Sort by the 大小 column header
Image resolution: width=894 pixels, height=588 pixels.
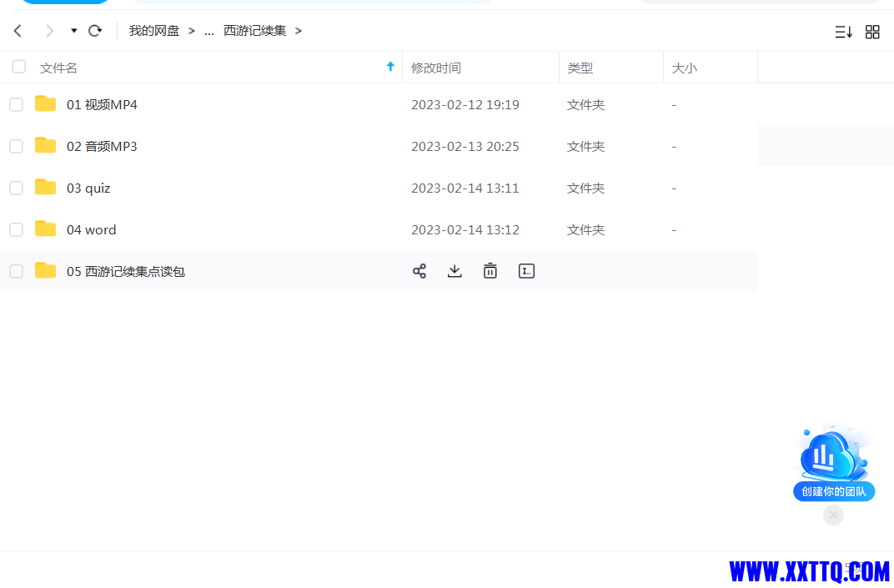coord(684,68)
